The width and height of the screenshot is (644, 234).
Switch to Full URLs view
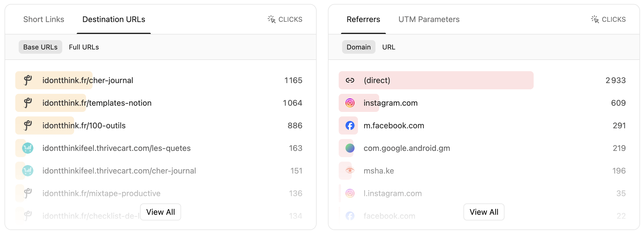(x=84, y=47)
